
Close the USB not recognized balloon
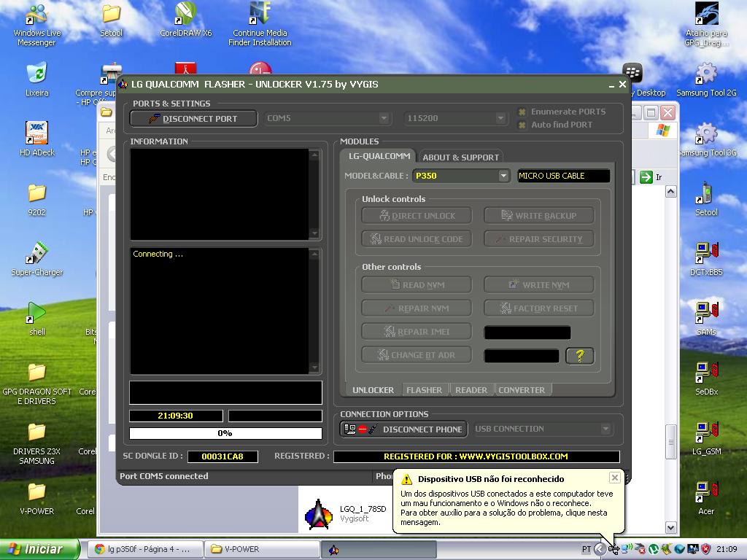[x=614, y=478]
